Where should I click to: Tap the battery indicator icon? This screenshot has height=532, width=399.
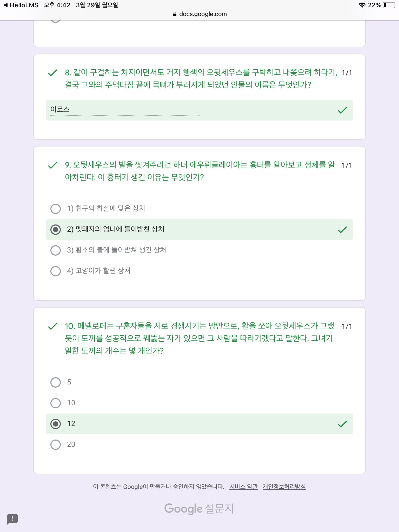pyautogui.click(x=389, y=5)
